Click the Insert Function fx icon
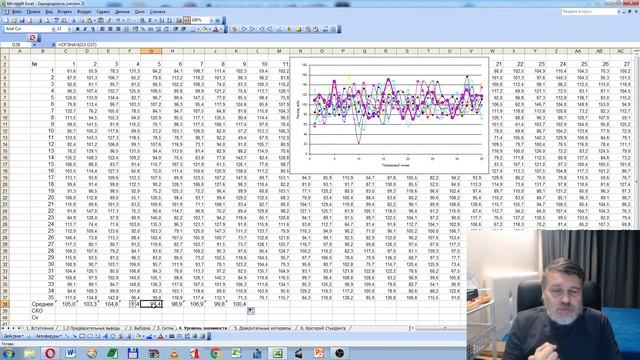The width and height of the screenshot is (640, 360). 53,44
